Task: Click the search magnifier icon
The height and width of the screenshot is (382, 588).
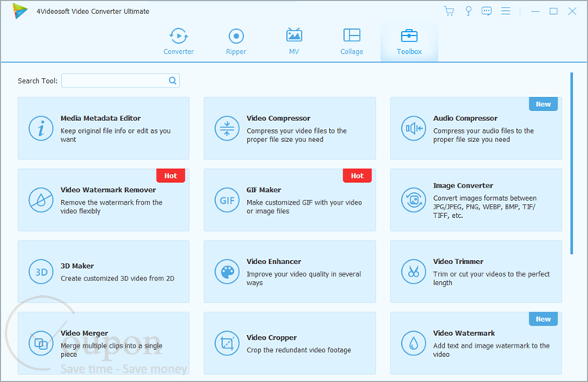Action: (173, 80)
